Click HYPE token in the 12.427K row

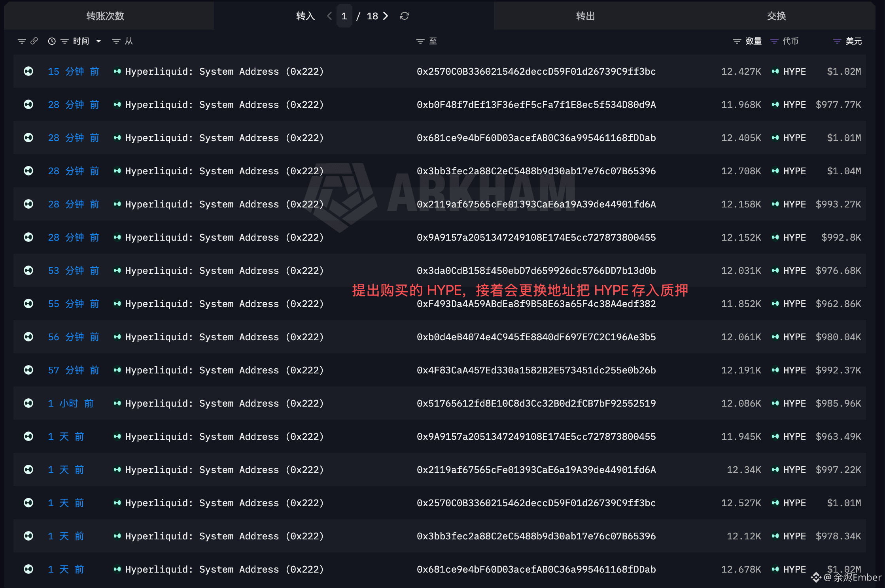[x=794, y=71]
